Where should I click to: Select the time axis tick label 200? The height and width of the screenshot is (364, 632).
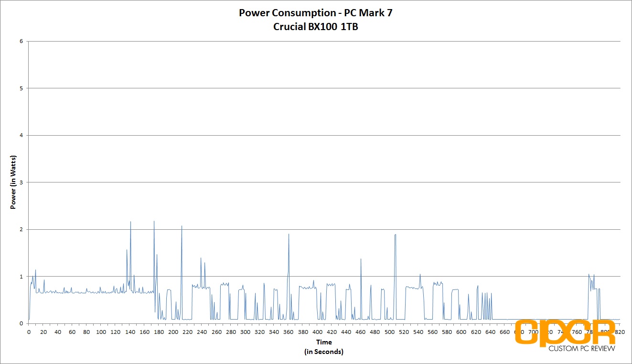[173, 332]
